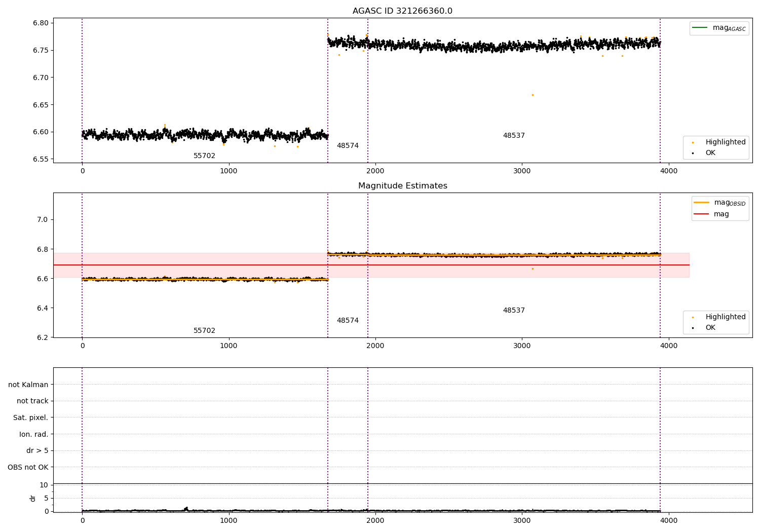Click annotation 55702 in the top plot
The image size is (760, 532).
[x=204, y=156]
